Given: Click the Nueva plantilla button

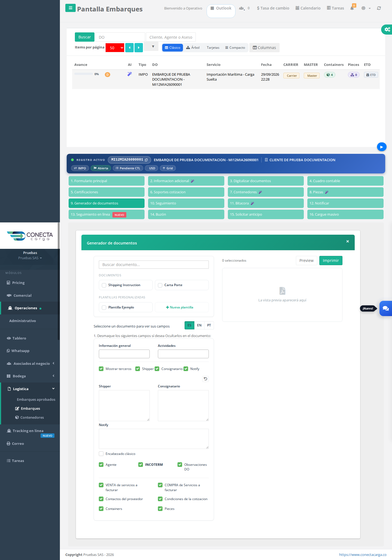Looking at the screenshot, I should [182, 307].
